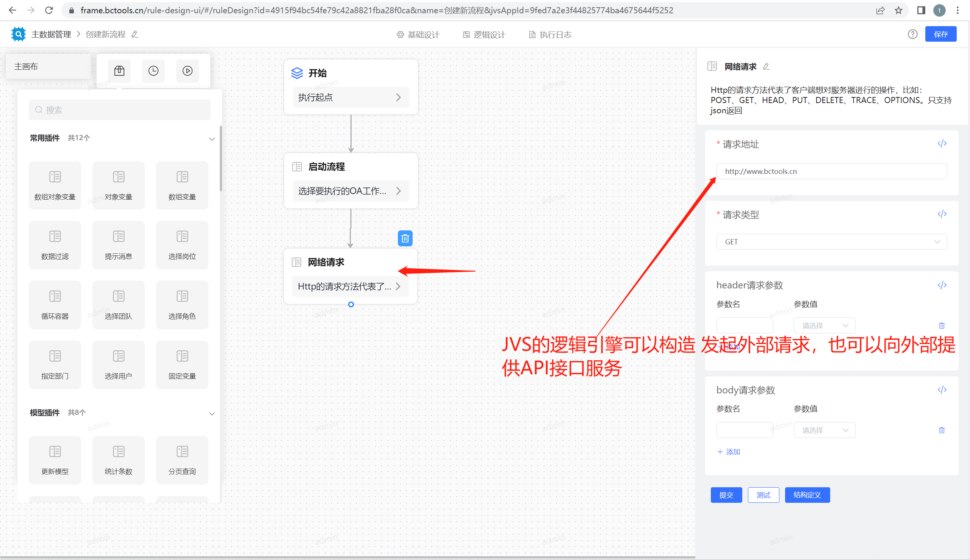
Task: Click the 网络请求 node output connector dot
Action: pyautogui.click(x=351, y=305)
